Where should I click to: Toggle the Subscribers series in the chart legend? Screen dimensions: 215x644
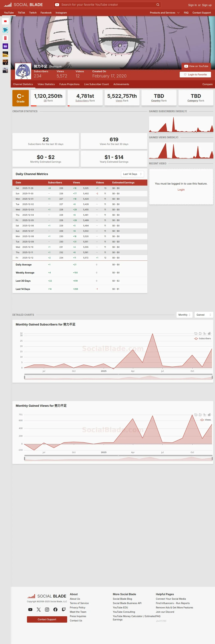tap(202, 339)
